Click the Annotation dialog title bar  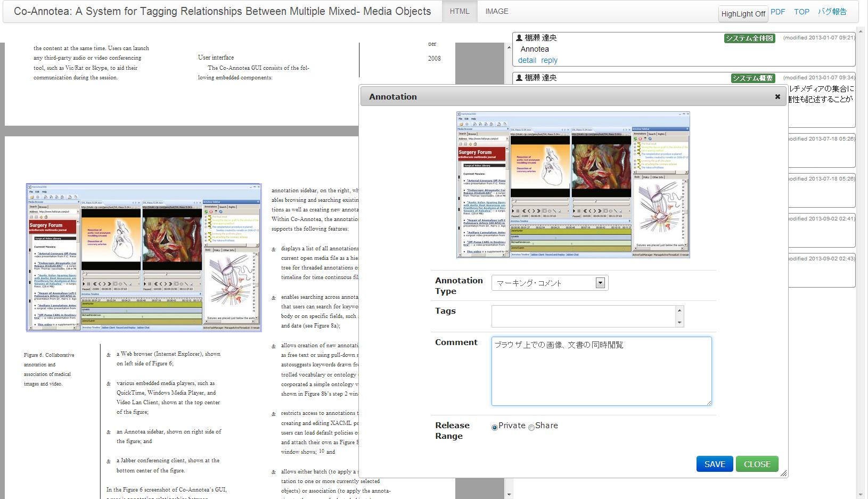tap(573, 96)
